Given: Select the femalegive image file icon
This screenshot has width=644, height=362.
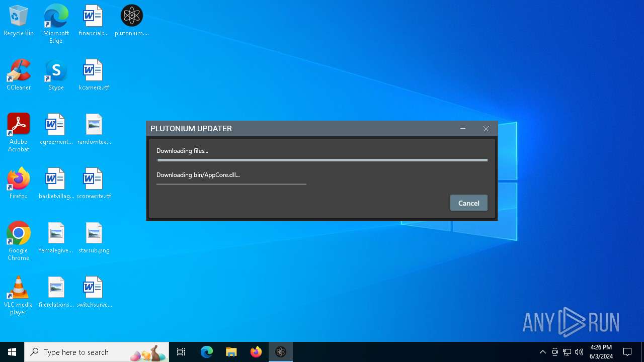Looking at the screenshot, I should click(x=56, y=238).
